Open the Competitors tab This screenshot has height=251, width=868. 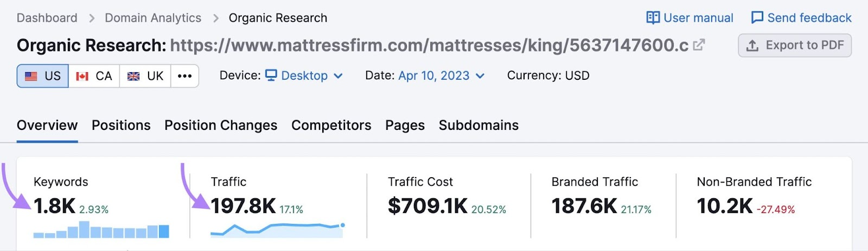click(x=331, y=125)
